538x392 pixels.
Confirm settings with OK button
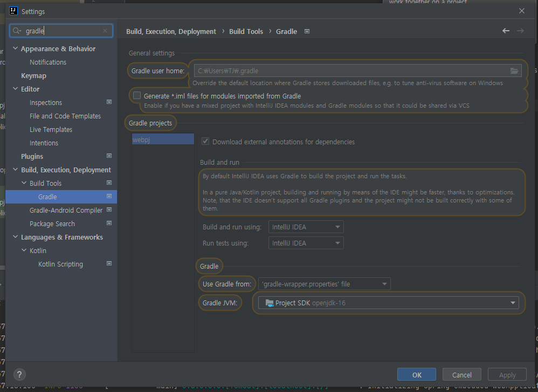417,375
